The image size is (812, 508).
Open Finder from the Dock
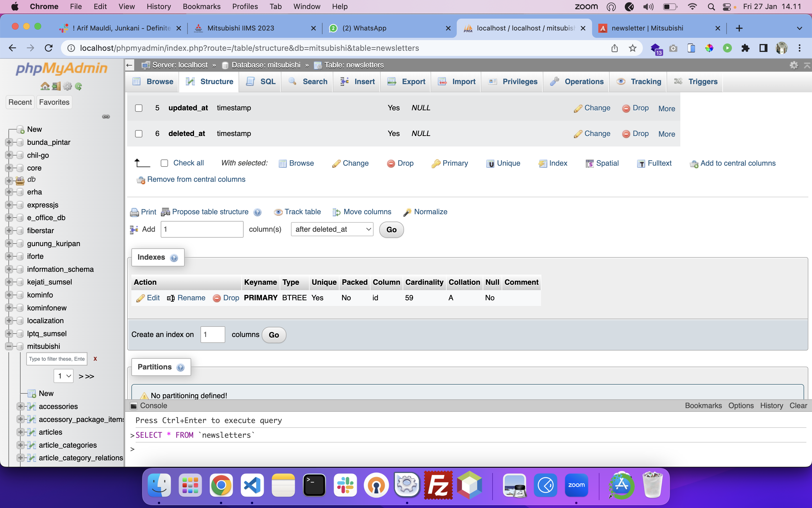pyautogui.click(x=159, y=485)
